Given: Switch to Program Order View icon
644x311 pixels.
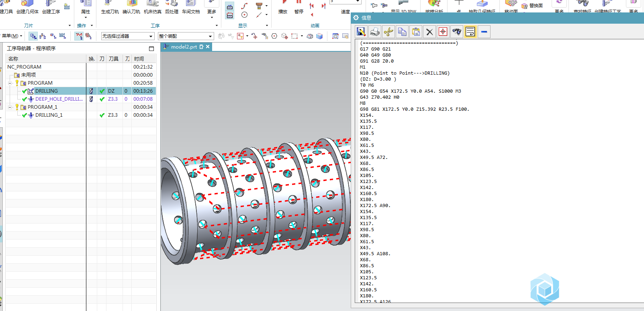Looking at the screenshot, I should click(33, 36).
